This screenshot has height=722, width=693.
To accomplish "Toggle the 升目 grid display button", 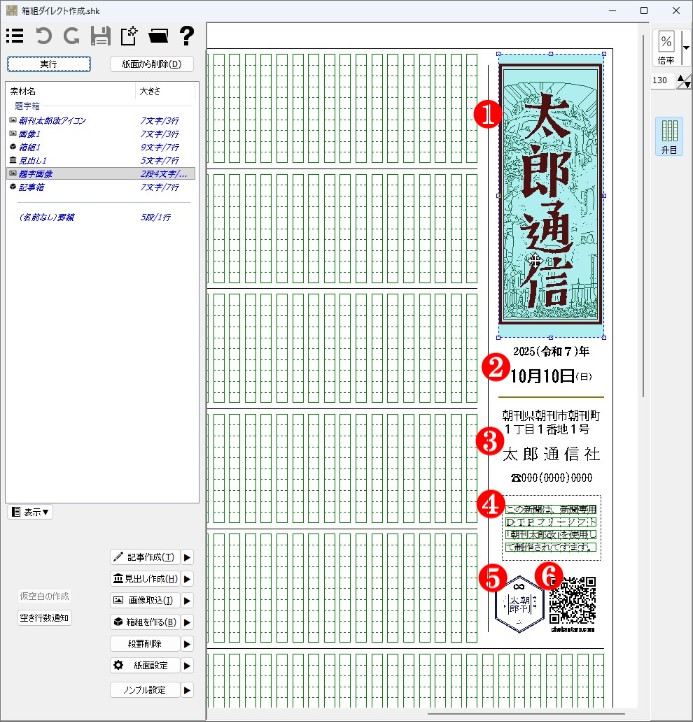I will point(668,137).
